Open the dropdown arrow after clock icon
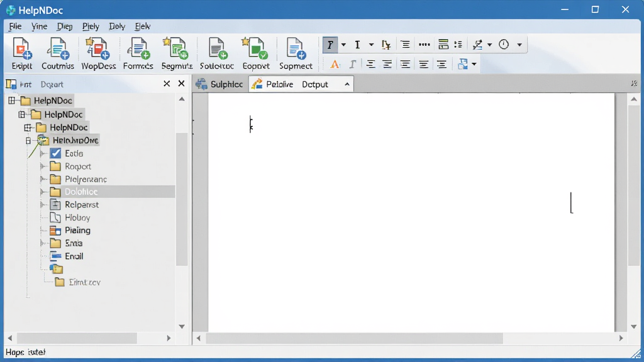 (x=519, y=45)
